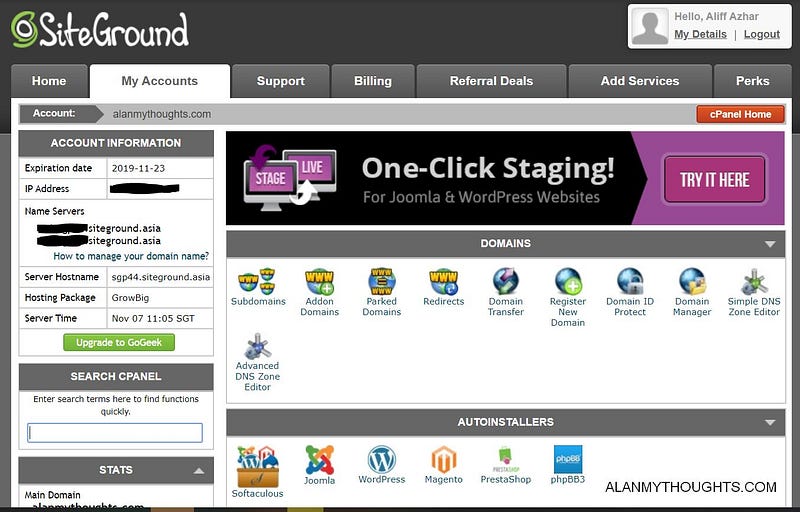
Task: Open the My Details link
Action: pyautogui.click(x=700, y=34)
